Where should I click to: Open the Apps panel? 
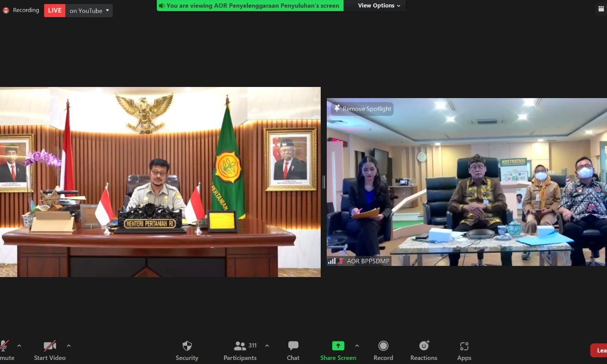click(464, 346)
